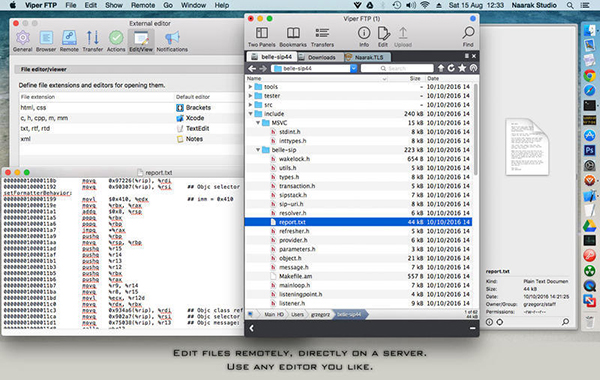Collapse the belle-sip folder
Image resolution: width=600 pixels, height=380 pixels.
point(258,150)
